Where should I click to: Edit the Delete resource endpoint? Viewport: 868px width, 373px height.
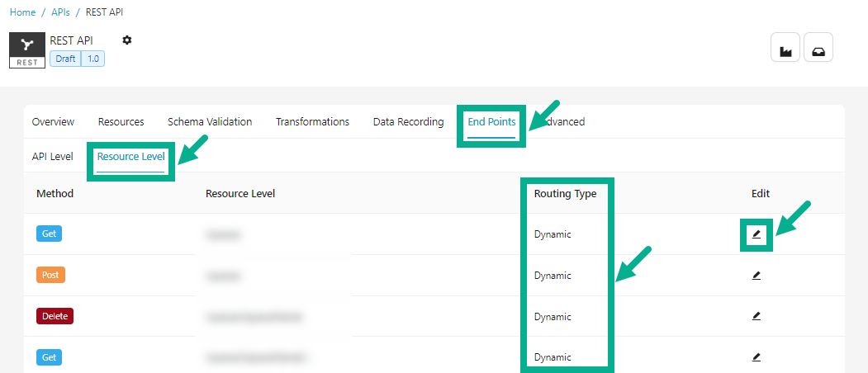(x=757, y=316)
